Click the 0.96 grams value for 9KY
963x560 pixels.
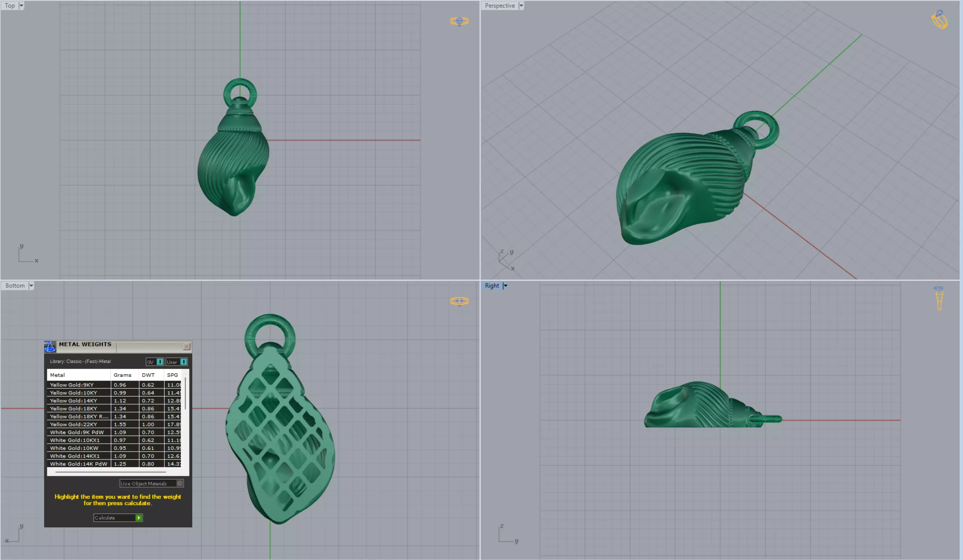(120, 385)
